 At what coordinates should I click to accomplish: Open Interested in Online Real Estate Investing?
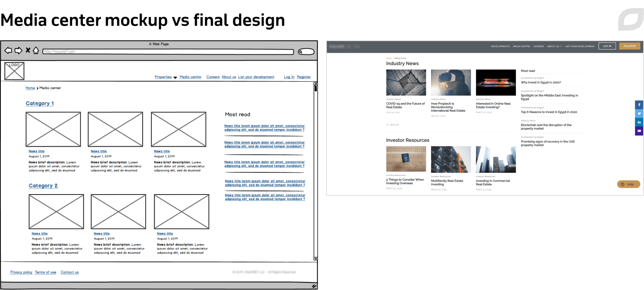point(493,106)
